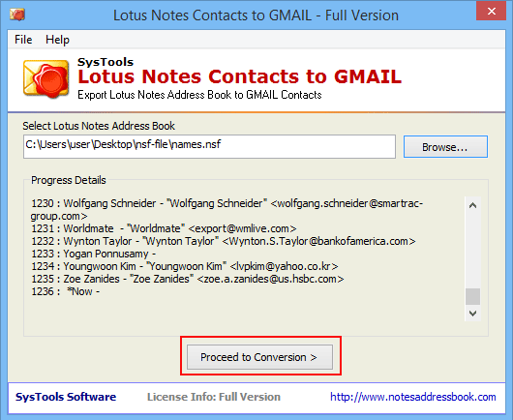This screenshot has height=420, width=513.
Task: Click the SysTools Software footer label
Action: [66, 397]
